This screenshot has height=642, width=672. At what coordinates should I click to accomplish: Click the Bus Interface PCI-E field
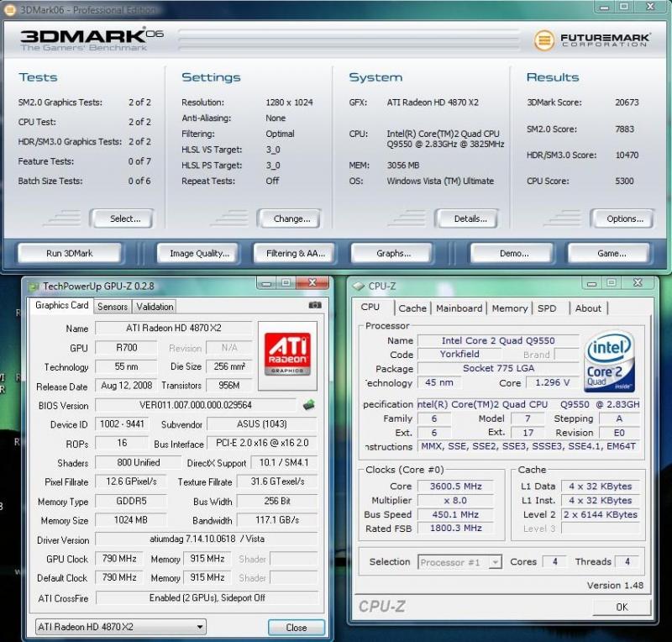click(x=262, y=443)
